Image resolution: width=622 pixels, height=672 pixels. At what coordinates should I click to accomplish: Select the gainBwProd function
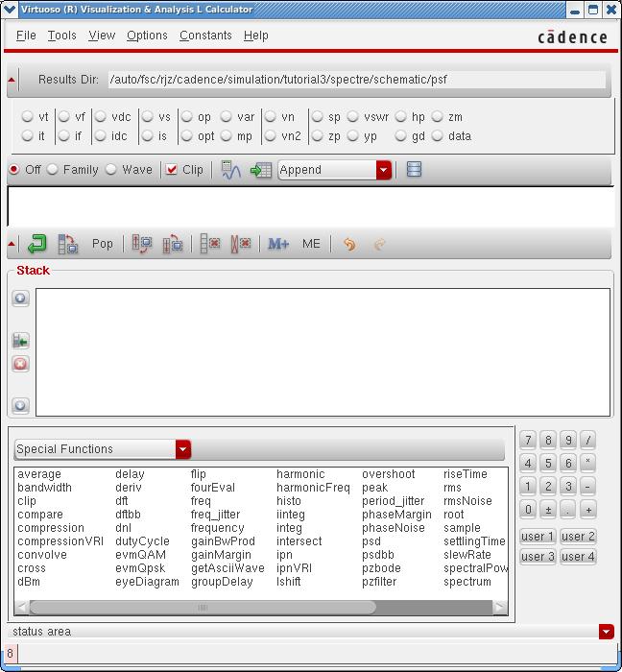click(x=223, y=541)
